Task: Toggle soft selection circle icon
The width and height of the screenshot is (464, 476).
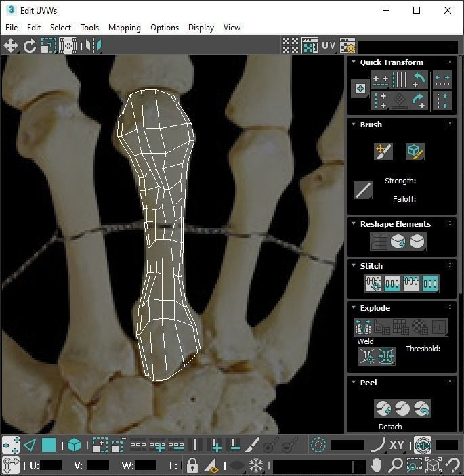Action: point(318,446)
